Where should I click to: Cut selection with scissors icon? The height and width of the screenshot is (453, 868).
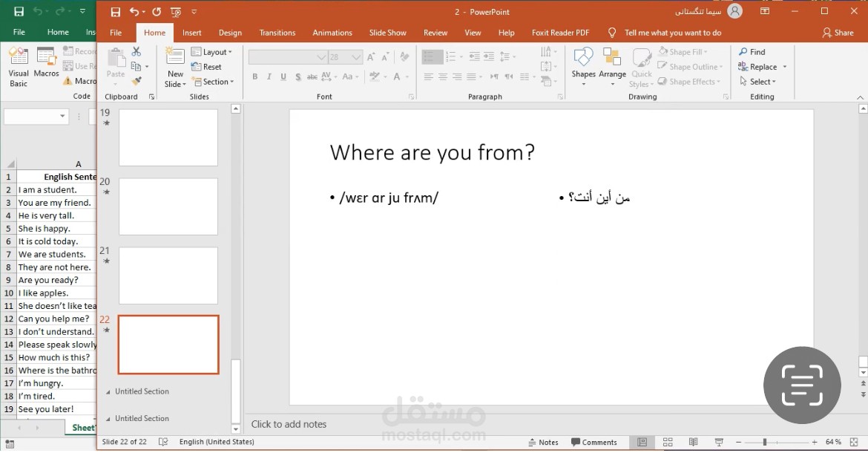[x=137, y=51]
